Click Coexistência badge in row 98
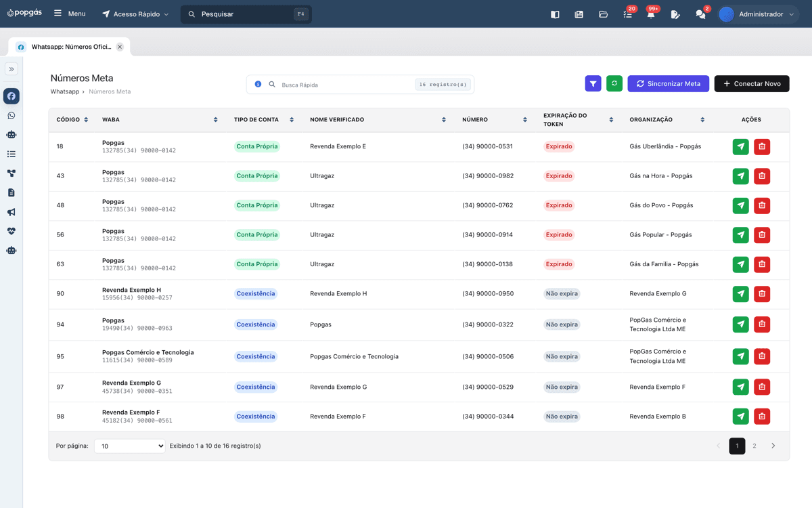The height and width of the screenshot is (508, 812). point(256,417)
